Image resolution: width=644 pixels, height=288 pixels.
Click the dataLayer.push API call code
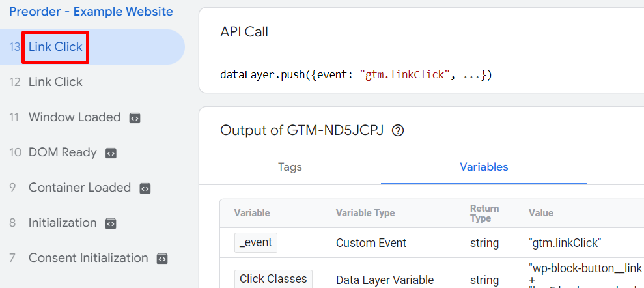click(356, 75)
